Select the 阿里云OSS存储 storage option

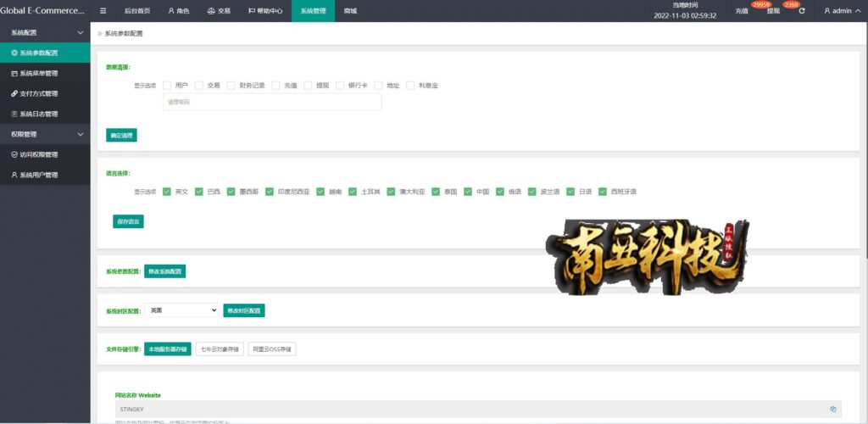272,349
